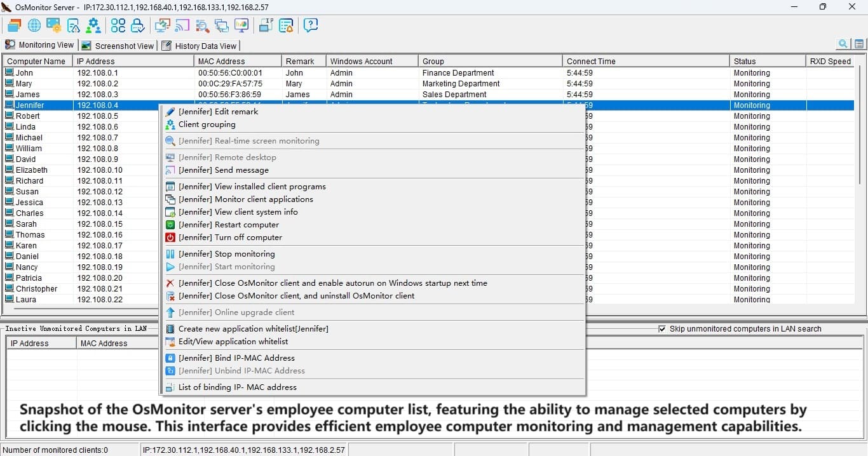Sort by the Status column header
The image size is (868, 456).
click(x=768, y=62)
